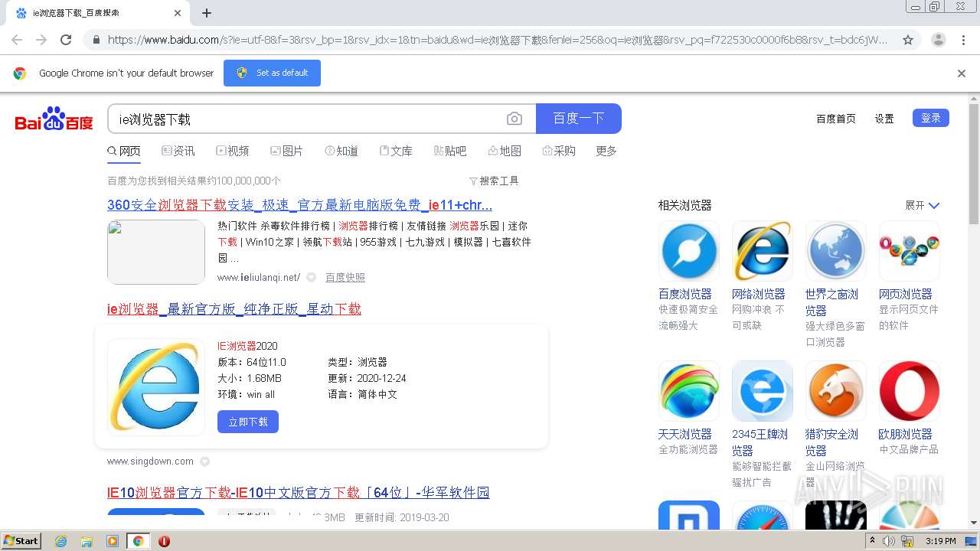Select 贴吧 search tab
The height and width of the screenshot is (551, 980).
[450, 152]
